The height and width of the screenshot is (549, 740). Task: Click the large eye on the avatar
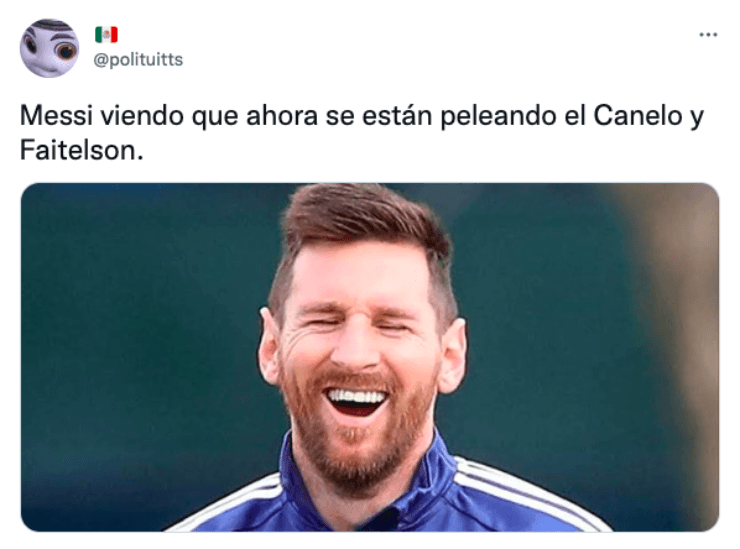66,51
